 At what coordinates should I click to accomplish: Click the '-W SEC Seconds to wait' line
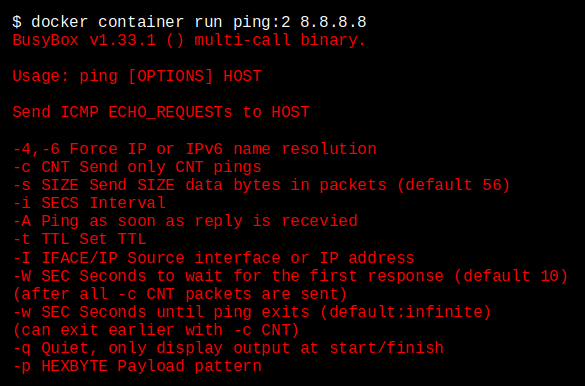(x=290, y=276)
